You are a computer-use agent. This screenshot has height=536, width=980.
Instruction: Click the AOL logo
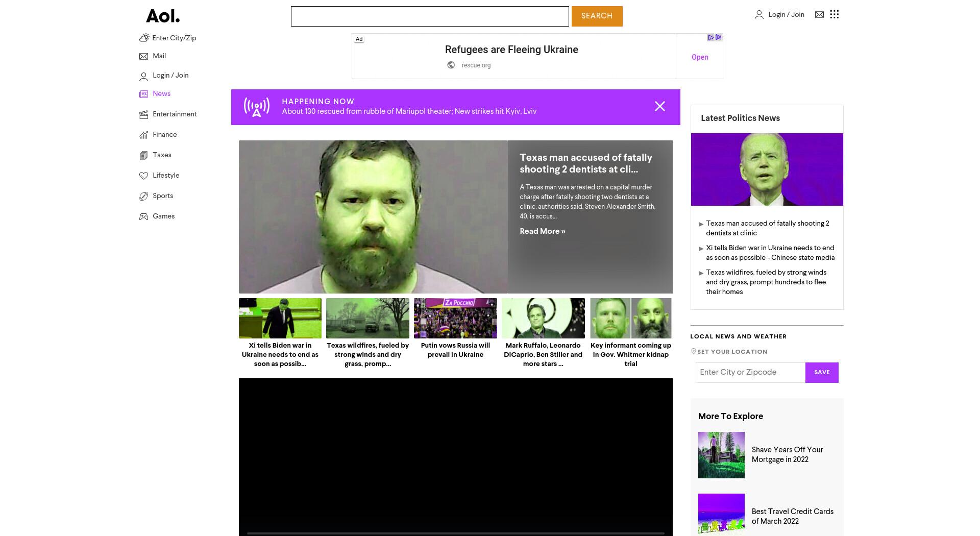[x=163, y=16]
